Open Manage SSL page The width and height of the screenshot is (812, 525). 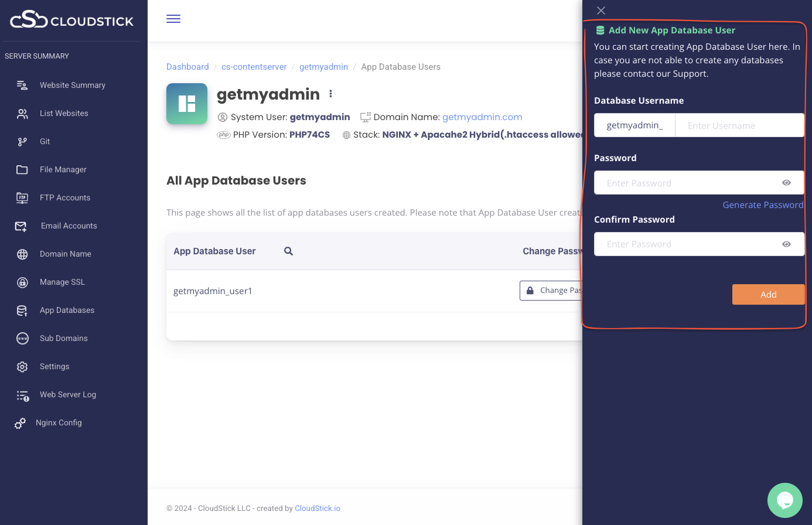pyautogui.click(x=62, y=282)
